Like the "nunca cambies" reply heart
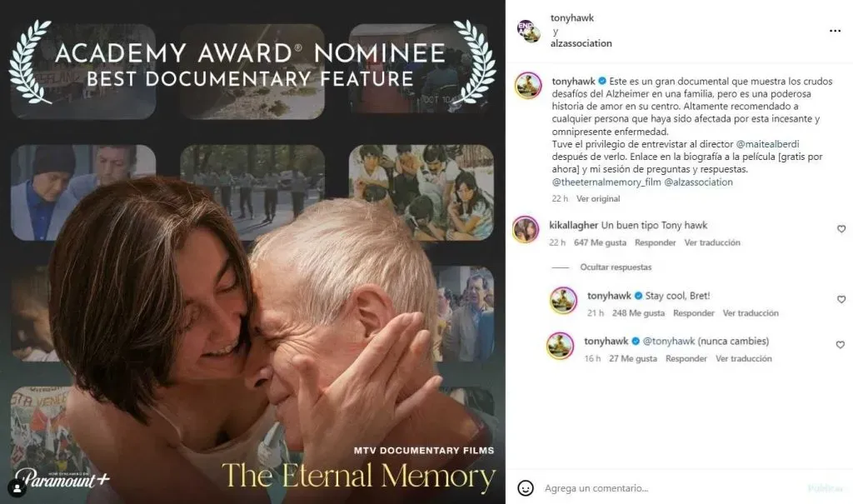853x504 pixels. click(x=841, y=345)
